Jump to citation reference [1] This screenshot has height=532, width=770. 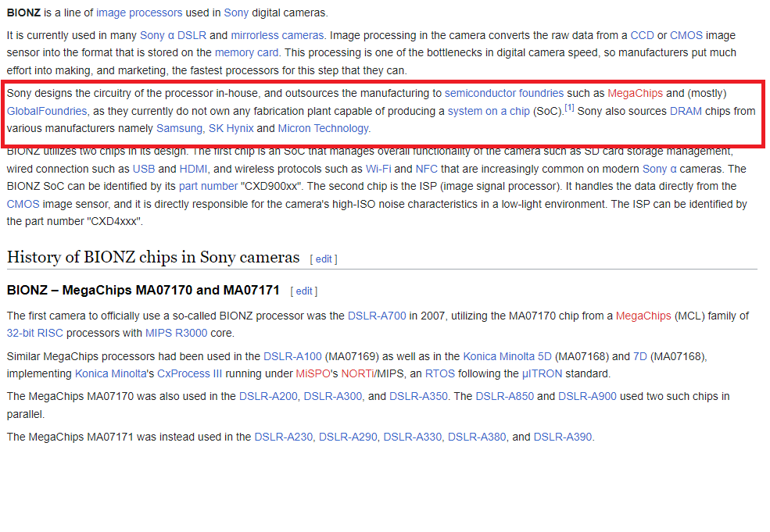570,108
